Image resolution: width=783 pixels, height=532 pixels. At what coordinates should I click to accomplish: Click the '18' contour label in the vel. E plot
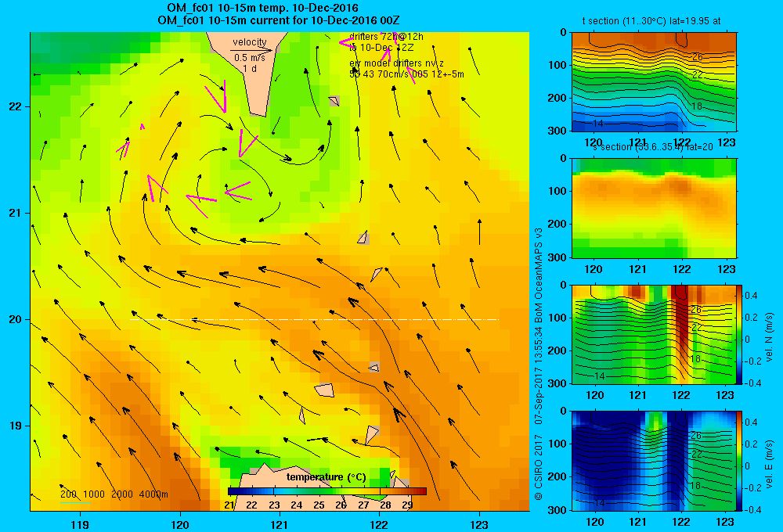click(695, 486)
